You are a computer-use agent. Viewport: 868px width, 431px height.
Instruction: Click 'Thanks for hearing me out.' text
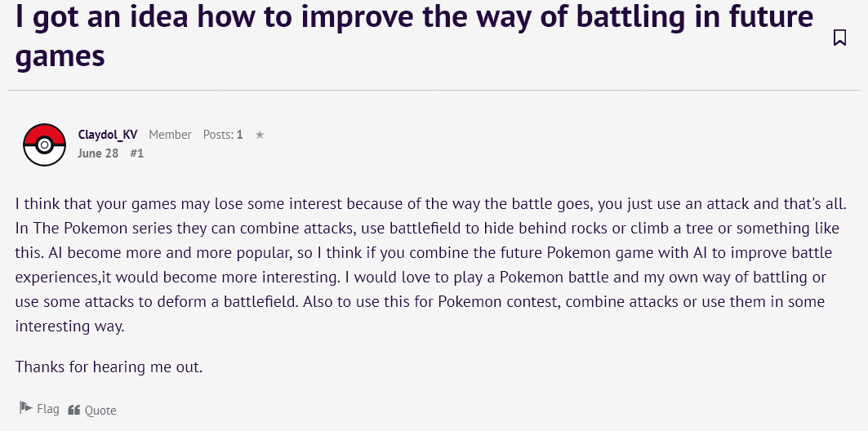[109, 367]
